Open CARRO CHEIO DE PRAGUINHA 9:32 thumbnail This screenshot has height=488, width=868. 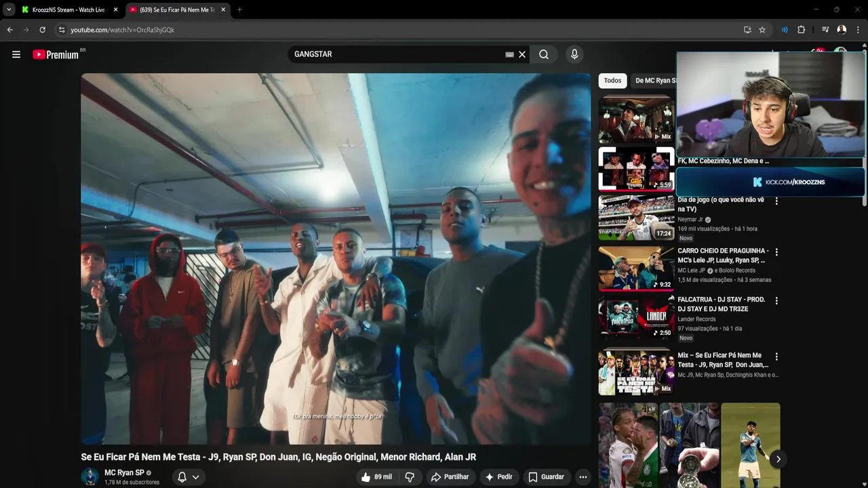(636, 268)
